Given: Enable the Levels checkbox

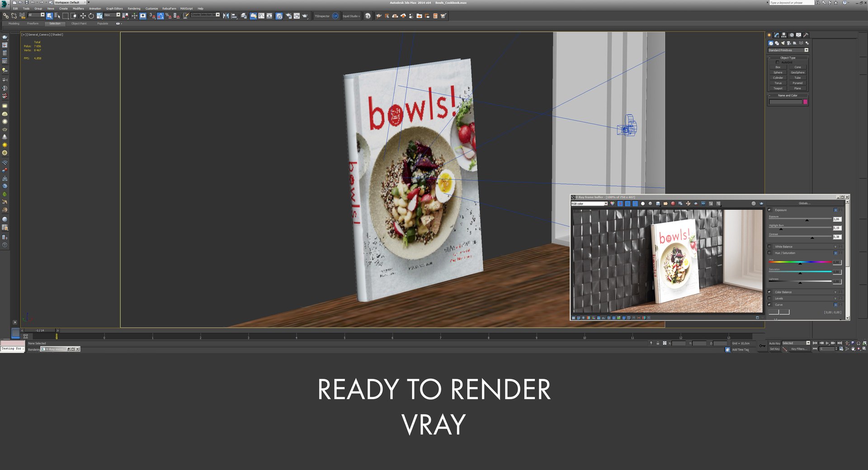Looking at the screenshot, I should [x=769, y=298].
